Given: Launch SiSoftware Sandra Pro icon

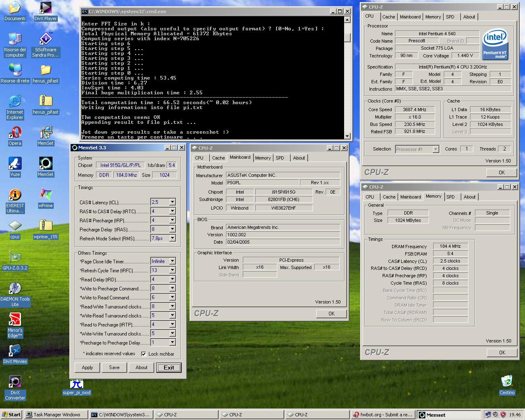Looking at the screenshot, I should tap(46, 44).
